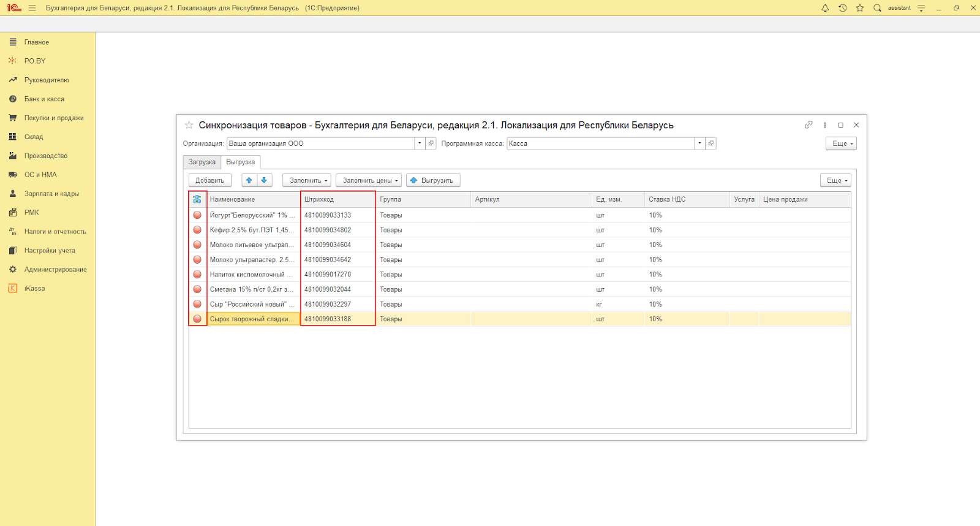The image size is (980, 526).
Task: Open the Главное section in the sidebar
Action: [37, 42]
